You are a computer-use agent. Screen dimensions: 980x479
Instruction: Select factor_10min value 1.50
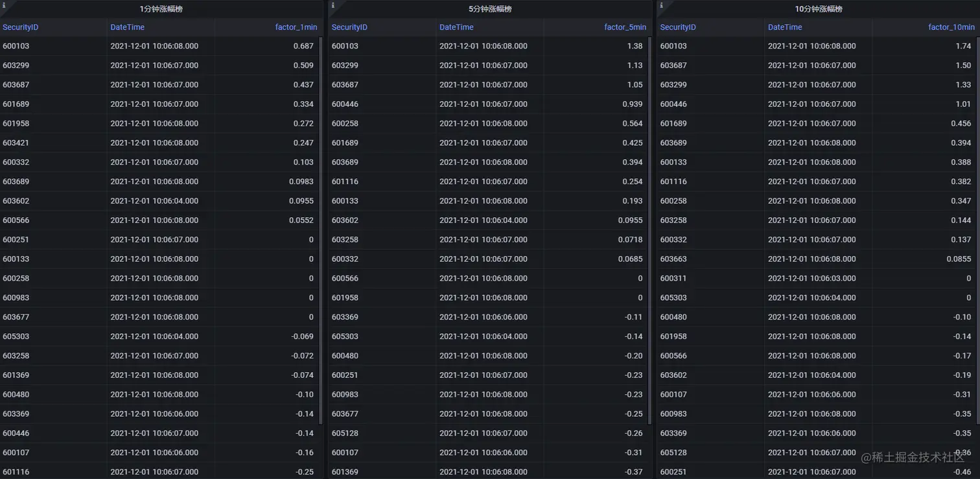(963, 65)
